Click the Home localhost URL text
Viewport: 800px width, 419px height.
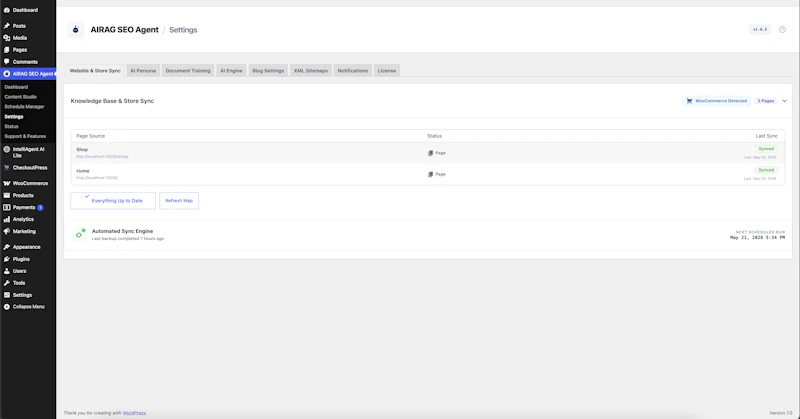coord(97,178)
